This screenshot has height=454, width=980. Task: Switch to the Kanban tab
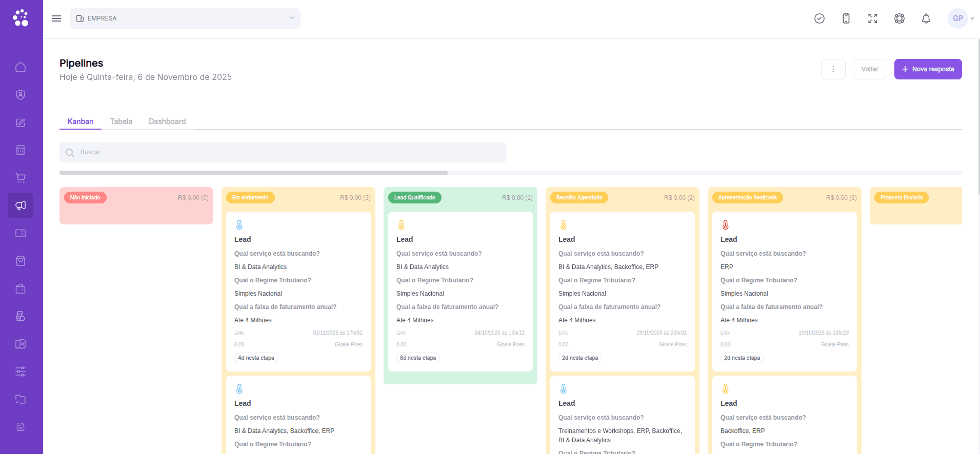[81, 121]
